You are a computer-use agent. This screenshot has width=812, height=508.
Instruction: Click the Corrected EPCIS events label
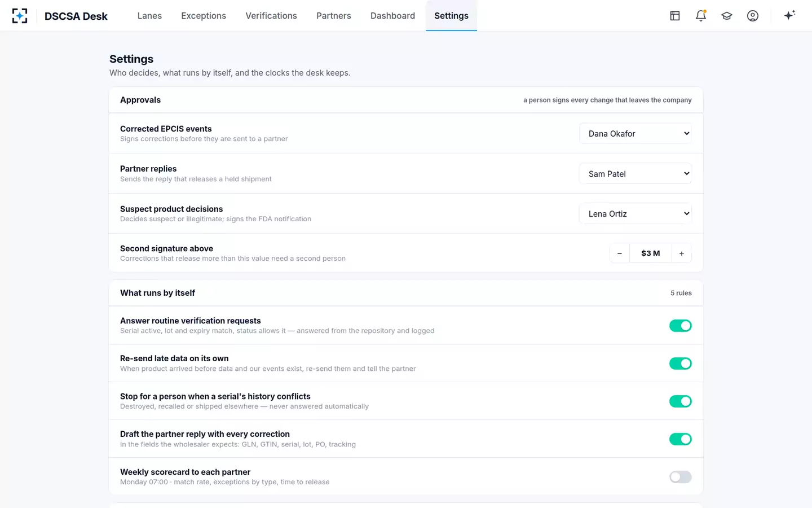point(166,129)
